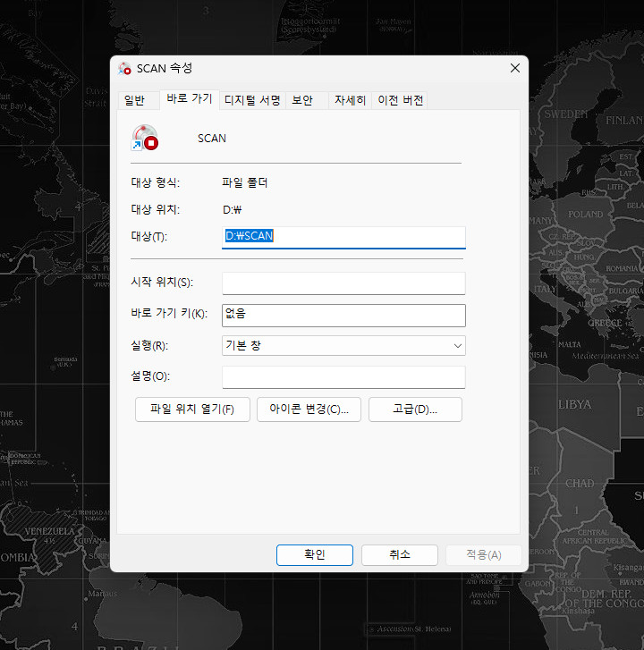The image size is (644, 650).
Task: Click the grayed-out 적용(A) button
Action: click(x=483, y=555)
